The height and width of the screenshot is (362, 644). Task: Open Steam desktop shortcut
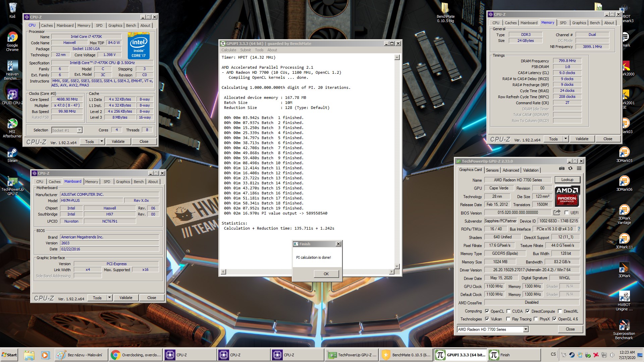click(12, 155)
